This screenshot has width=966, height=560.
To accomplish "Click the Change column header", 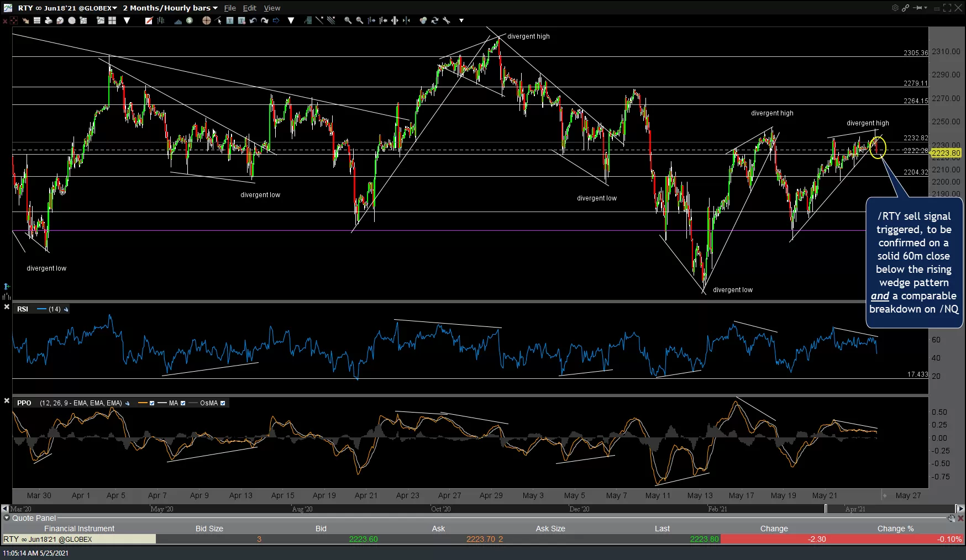I will point(774,529).
